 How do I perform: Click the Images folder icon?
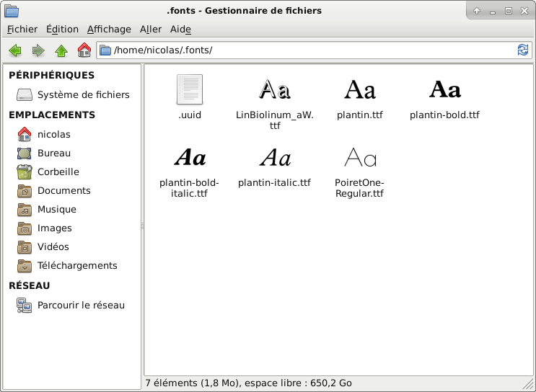pyautogui.click(x=25, y=228)
